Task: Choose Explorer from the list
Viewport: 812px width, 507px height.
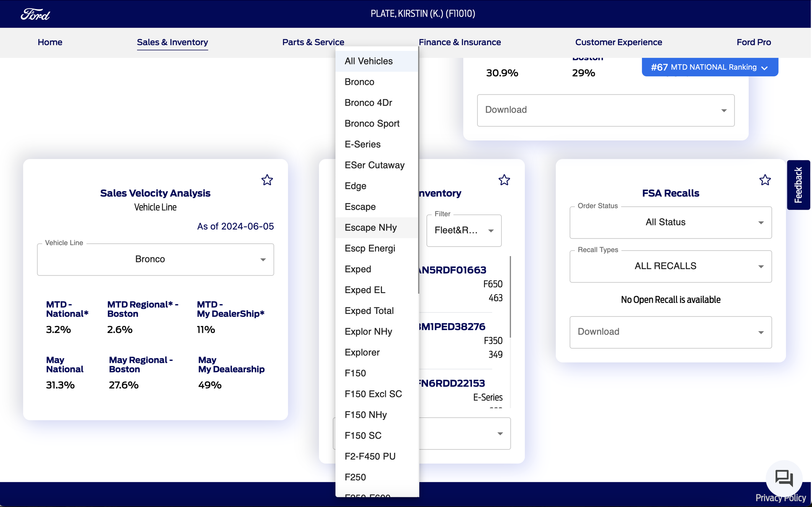Action: click(x=376, y=352)
